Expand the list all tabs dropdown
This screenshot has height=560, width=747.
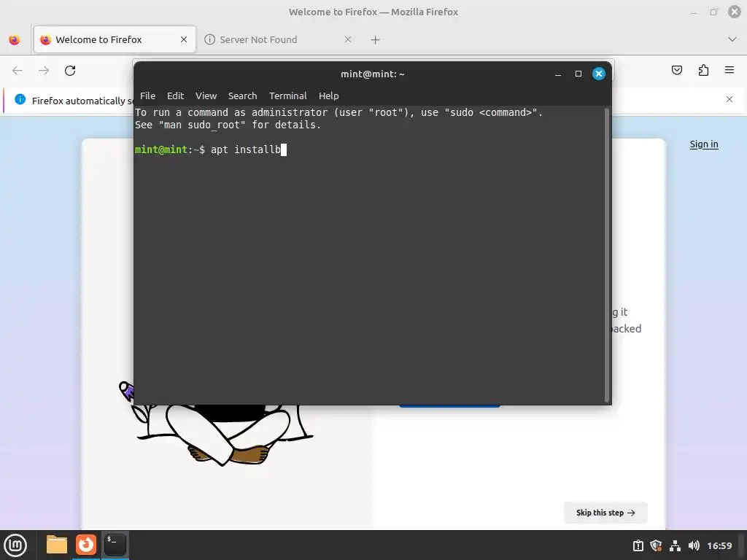coord(732,39)
